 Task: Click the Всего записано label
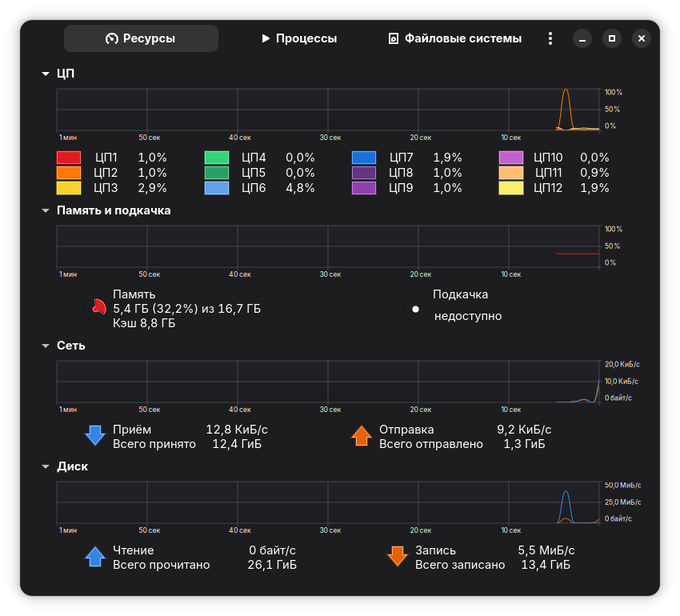[460, 565]
